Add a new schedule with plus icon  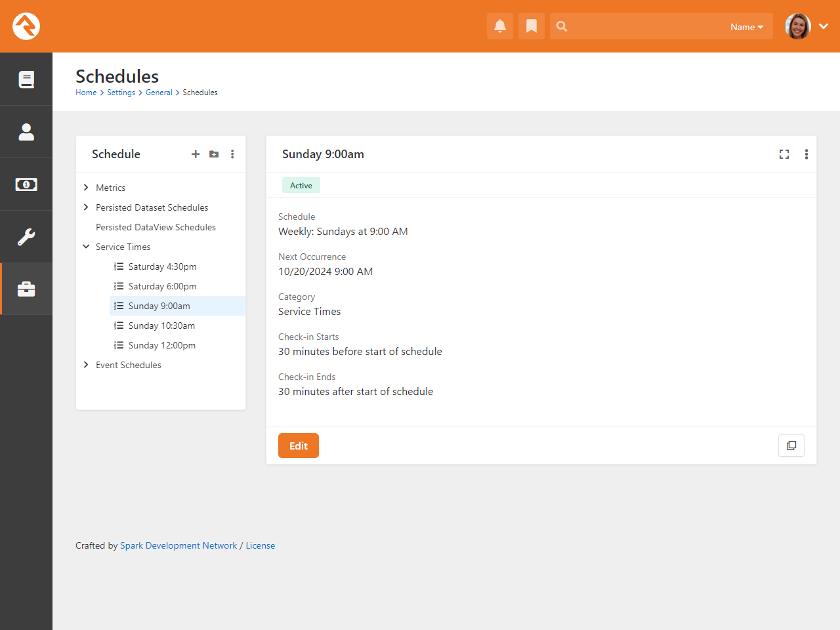(196, 154)
